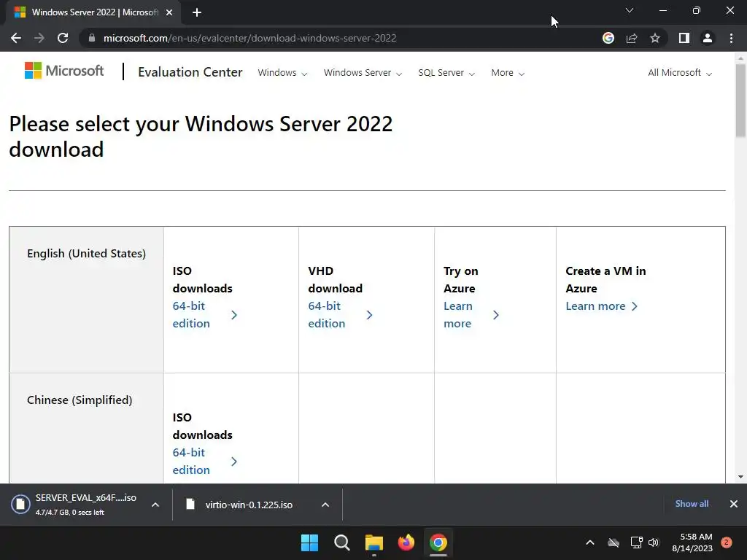Open File Explorer from the taskbar
Image resolution: width=747 pixels, height=560 pixels.
point(374,542)
